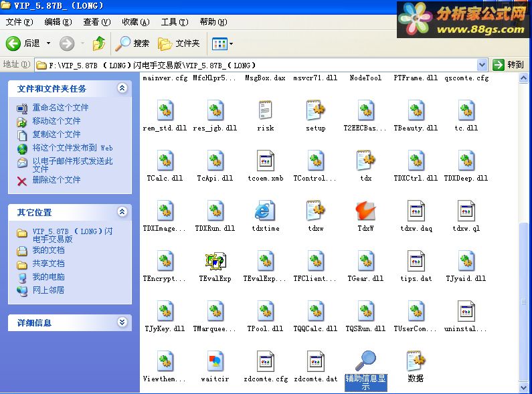Open the 工具(T) menu
Viewport: 532px width, 394px height.
[x=175, y=22]
